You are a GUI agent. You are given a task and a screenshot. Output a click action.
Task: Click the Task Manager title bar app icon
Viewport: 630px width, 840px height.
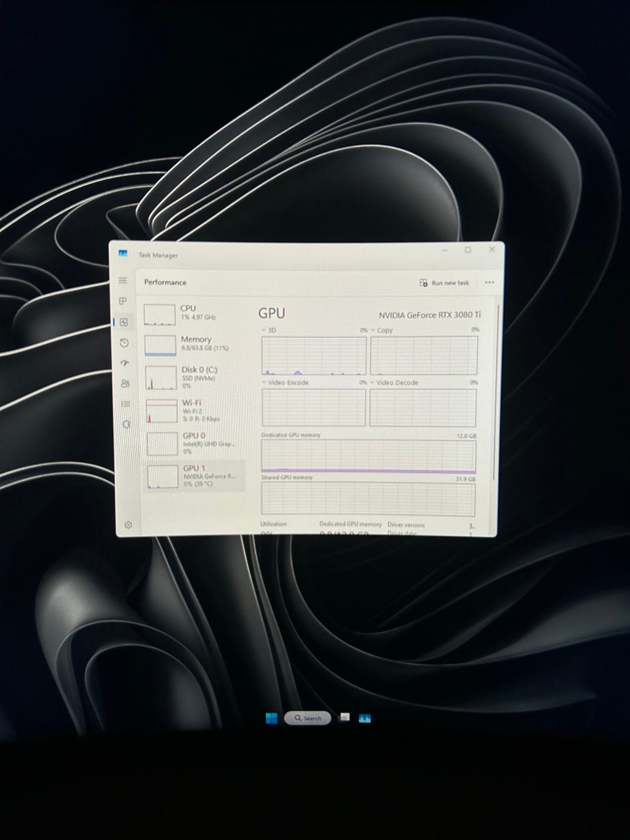(123, 253)
